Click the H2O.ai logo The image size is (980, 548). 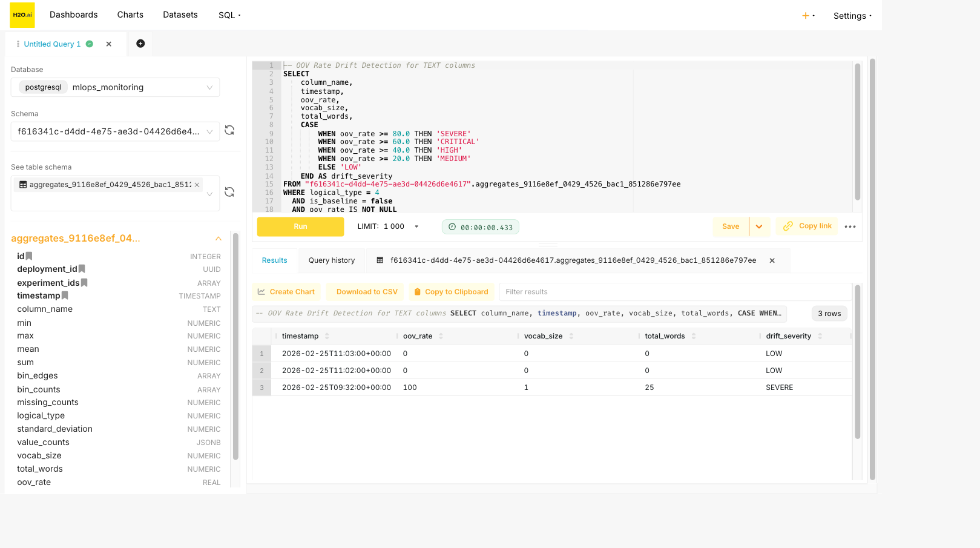tap(22, 15)
